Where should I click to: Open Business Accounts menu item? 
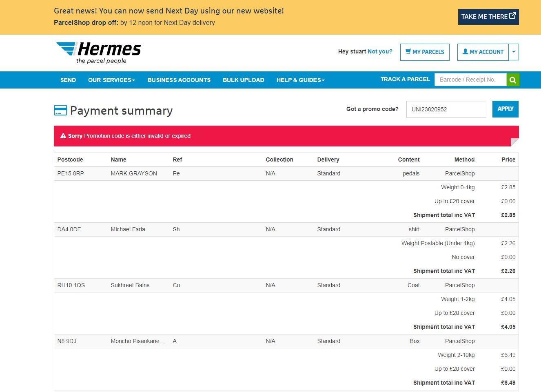click(x=179, y=80)
